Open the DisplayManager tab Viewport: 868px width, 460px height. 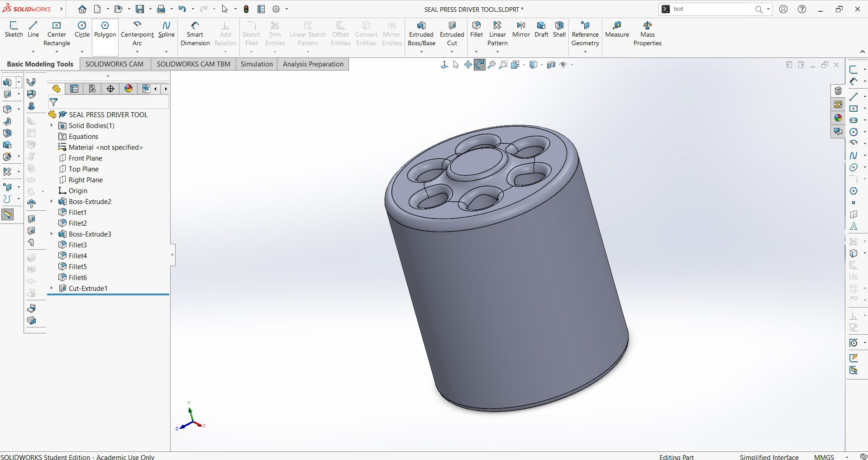(x=129, y=89)
